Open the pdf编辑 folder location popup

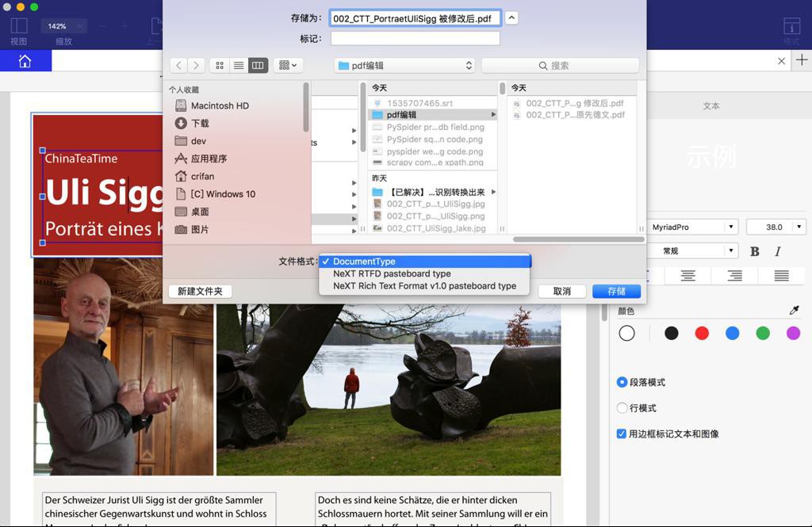pyautogui.click(x=404, y=66)
